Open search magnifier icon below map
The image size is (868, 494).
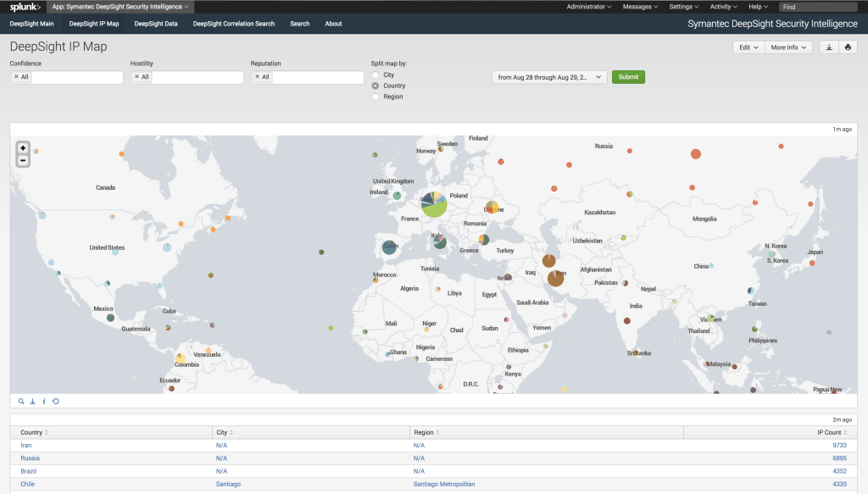tap(21, 401)
